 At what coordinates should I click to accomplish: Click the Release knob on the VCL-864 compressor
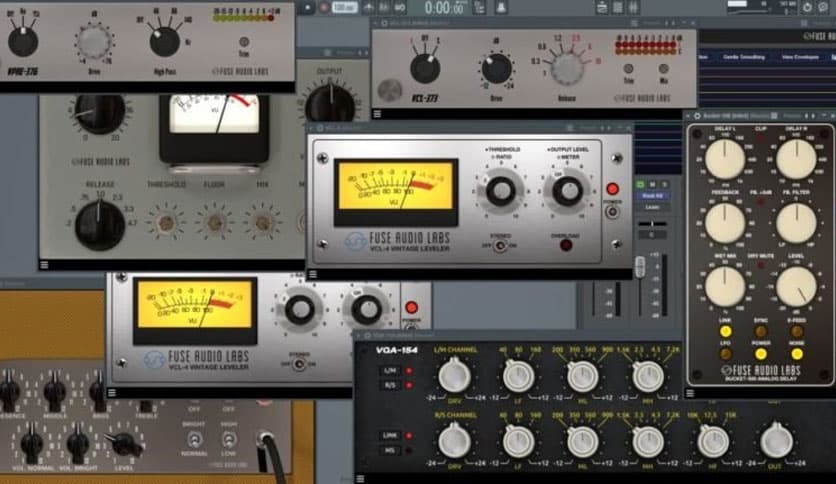[99, 224]
